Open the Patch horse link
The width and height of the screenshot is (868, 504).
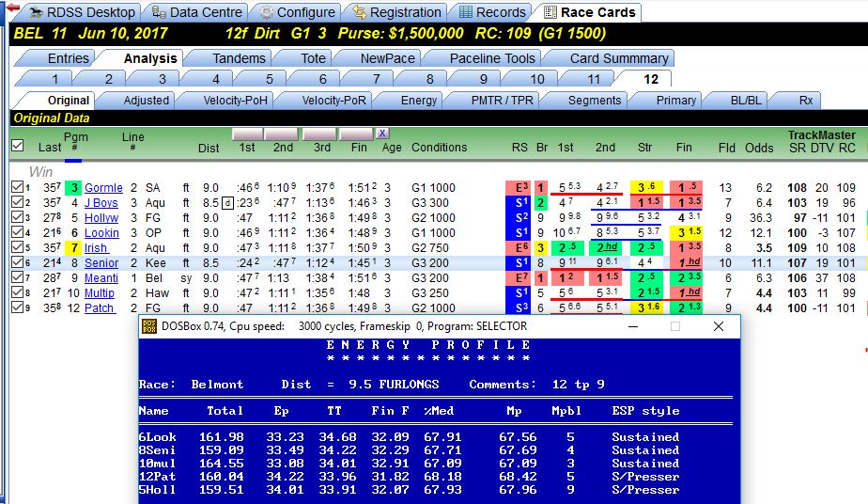[x=99, y=307]
